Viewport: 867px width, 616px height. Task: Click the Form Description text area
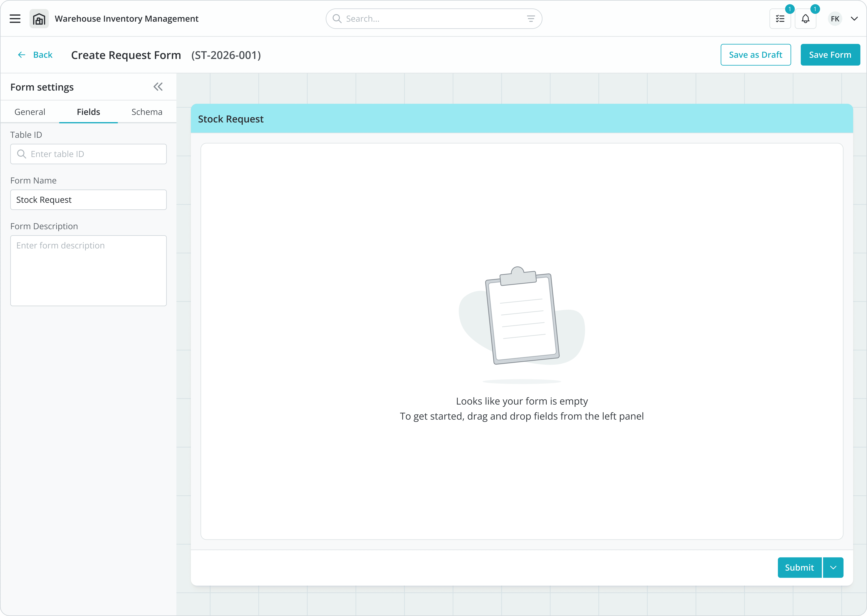[89, 270]
